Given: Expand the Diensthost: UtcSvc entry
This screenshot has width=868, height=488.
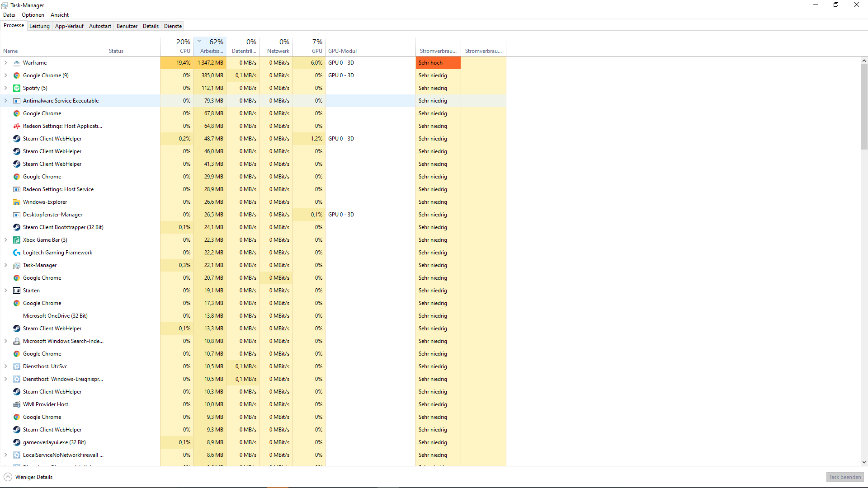Looking at the screenshot, I should pyautogui.click(x=5, y=366).
